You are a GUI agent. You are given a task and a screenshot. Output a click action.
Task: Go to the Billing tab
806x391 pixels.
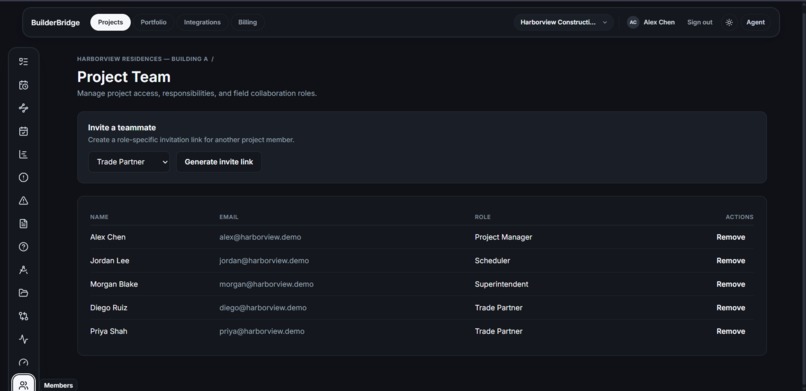coord(247,22)
